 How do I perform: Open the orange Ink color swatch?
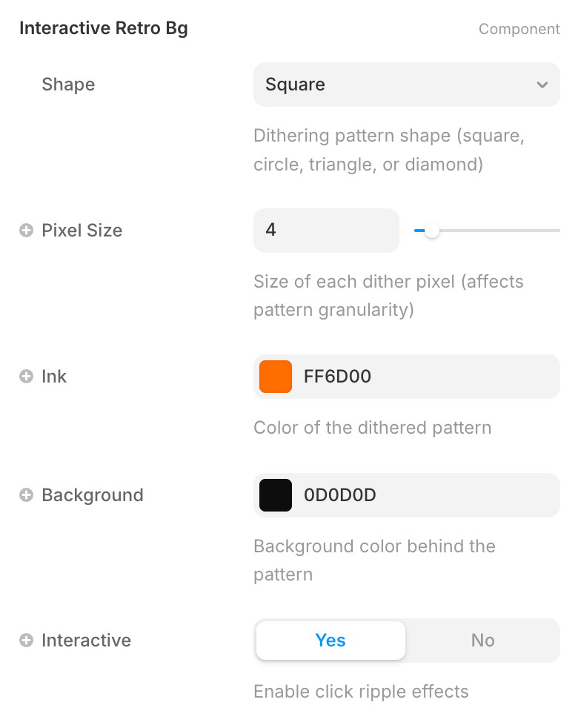[276, 377]
